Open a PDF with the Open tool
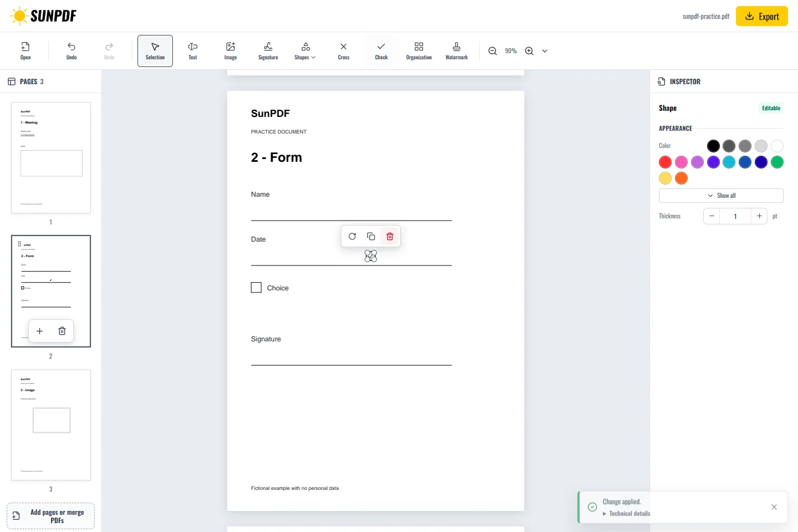 click(x=25, y=51)
